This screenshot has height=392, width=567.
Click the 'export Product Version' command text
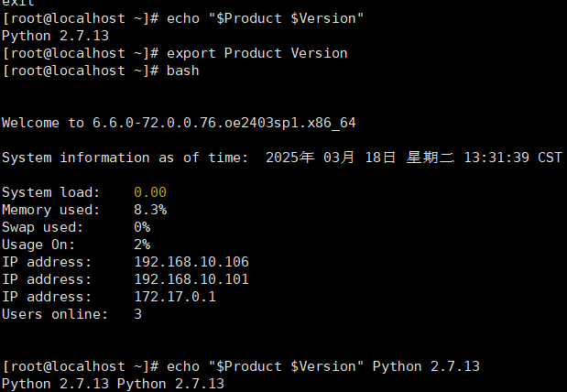click(x=256, y=53)
